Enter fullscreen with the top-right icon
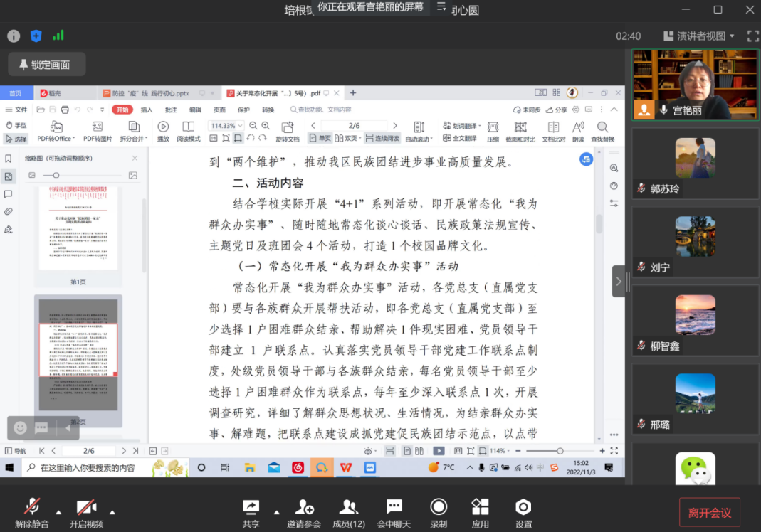Viewport: 761px width, 532px height. [752, 36]
